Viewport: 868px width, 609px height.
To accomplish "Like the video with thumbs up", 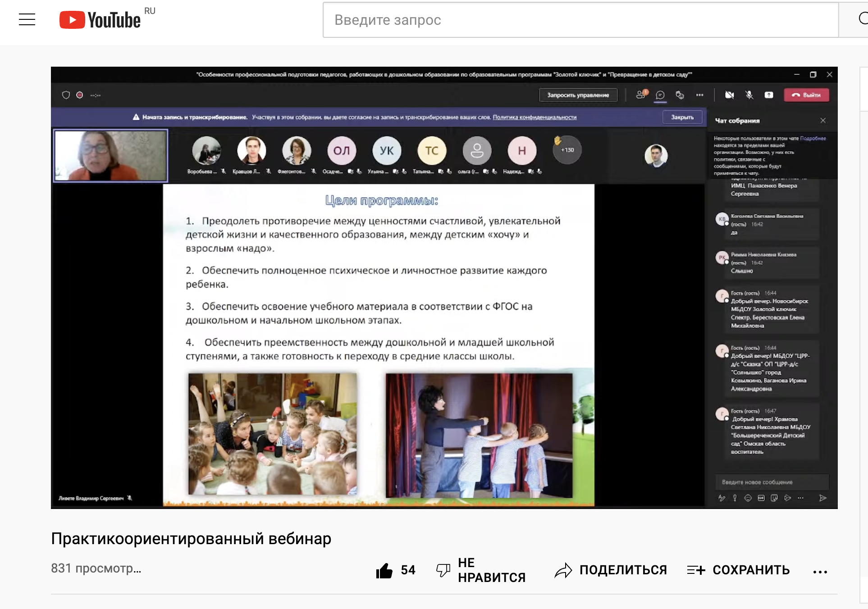I will 384,570.
